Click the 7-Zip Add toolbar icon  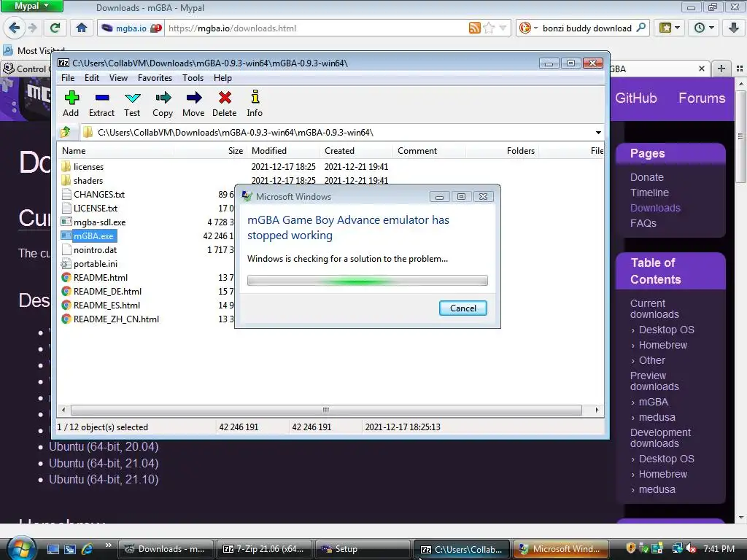(71, 98)
